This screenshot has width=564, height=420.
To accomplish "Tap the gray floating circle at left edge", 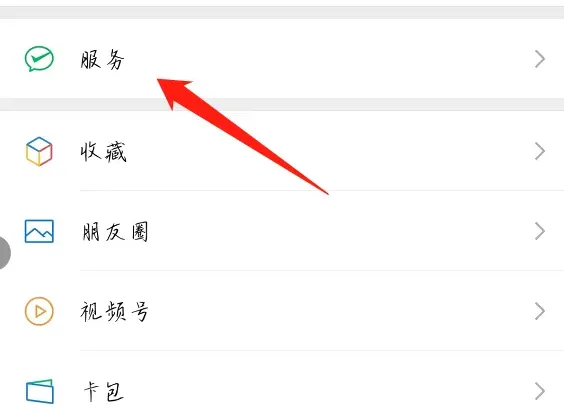I will [5, 253].
